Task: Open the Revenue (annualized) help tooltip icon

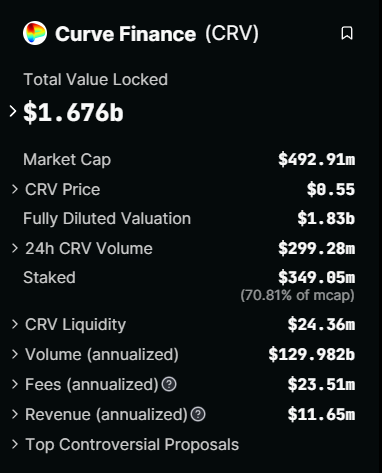Action: [x=198, y=414]
